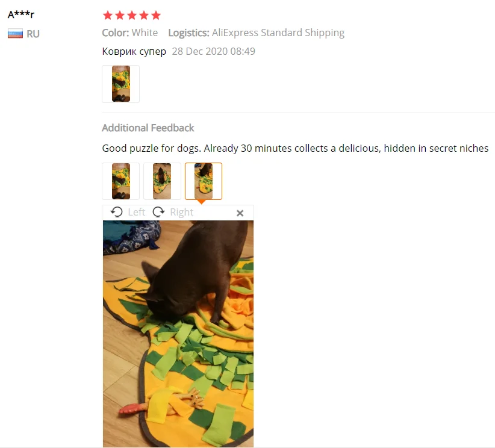This screenshot has height=448, width=495.
Task: Click the third red rating star
Action: tap(132, 15)
